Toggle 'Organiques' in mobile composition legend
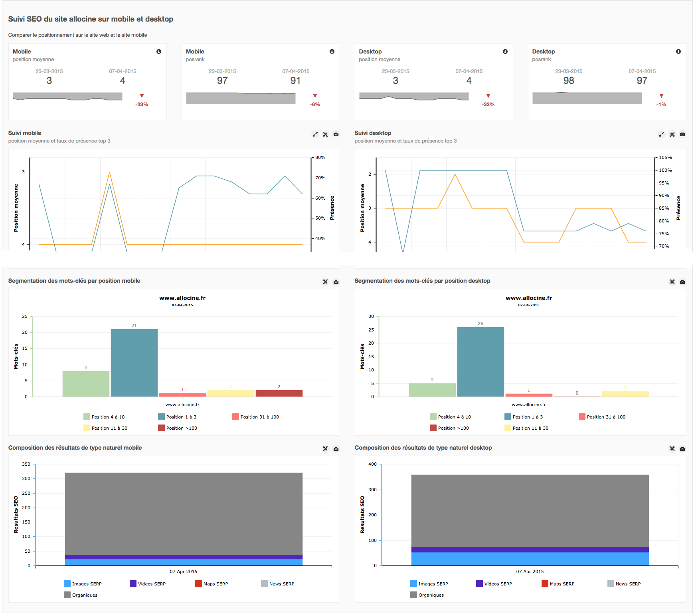This screenshot has width=700, height=613. tap(81, 595)
